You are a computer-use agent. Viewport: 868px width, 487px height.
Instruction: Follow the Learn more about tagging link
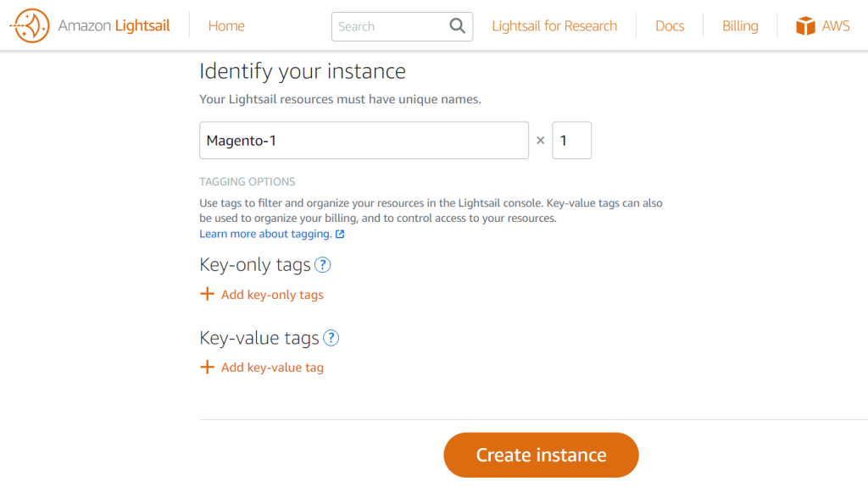point(265,234)
